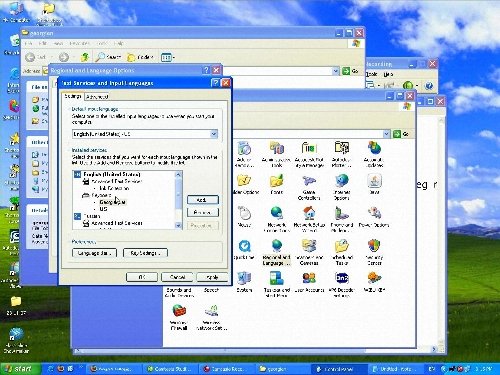This screenshot has width=500, height=375.
Task: Click the Remove button for installed services
Action: coord(203,212)
